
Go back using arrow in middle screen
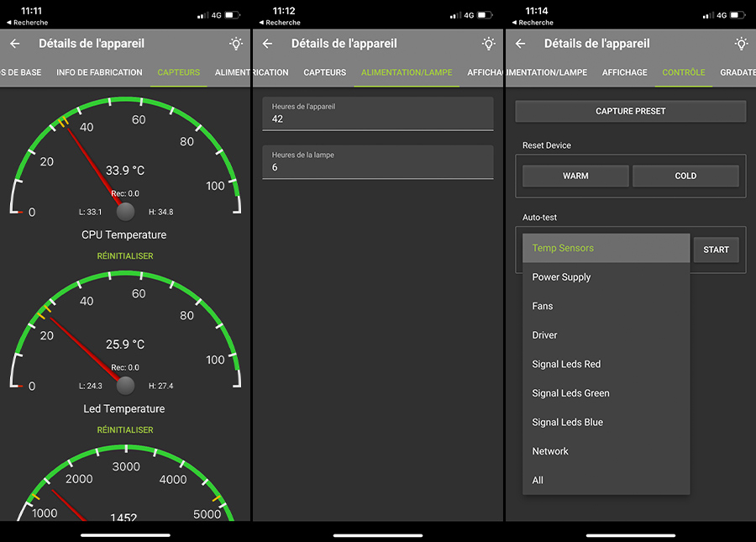(268, 44)
